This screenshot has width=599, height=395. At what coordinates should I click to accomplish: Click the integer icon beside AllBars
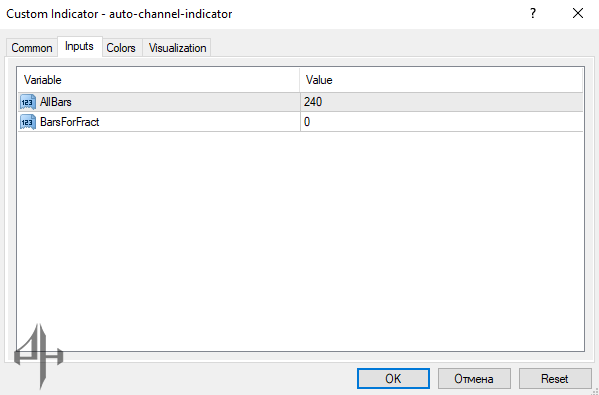(x=28, y=102)
